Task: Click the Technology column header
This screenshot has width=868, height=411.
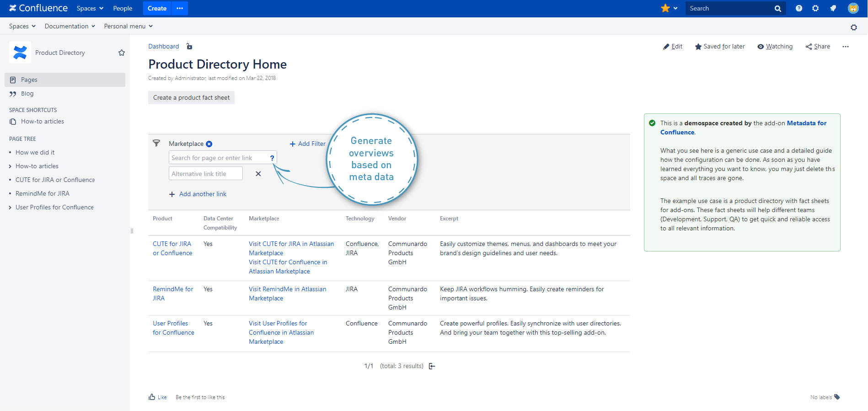Action: (360, 219)
